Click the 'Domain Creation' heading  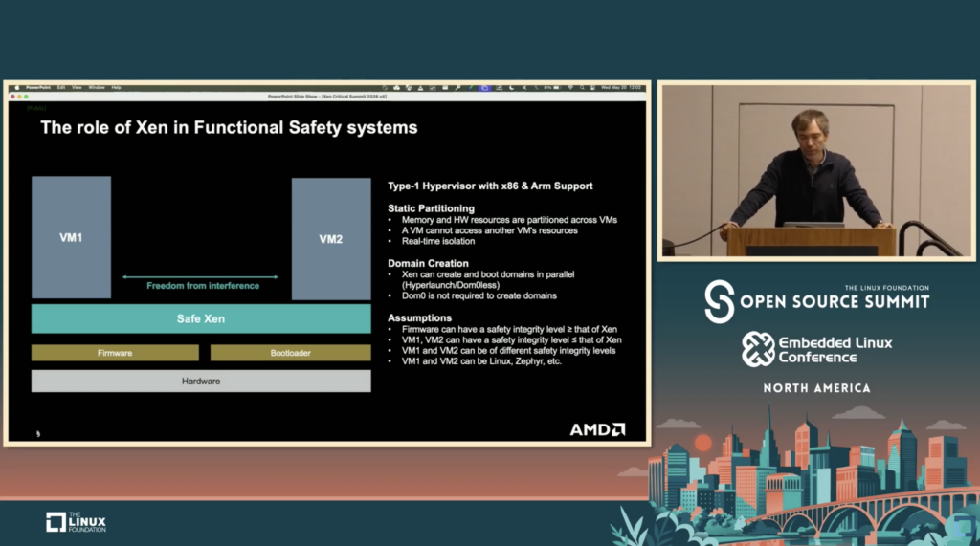pyautogui.click(x=428, y=264)
